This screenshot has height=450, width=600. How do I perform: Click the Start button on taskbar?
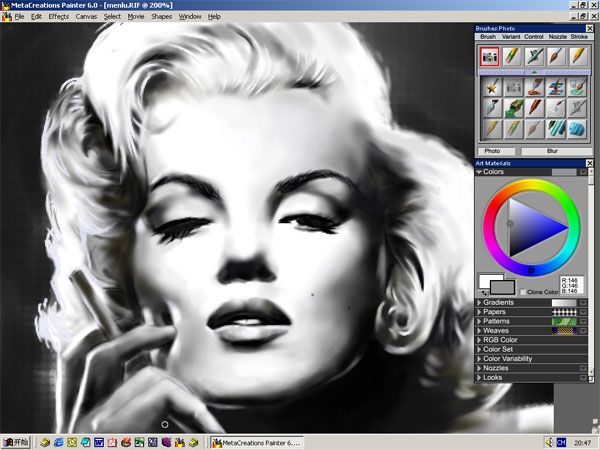(16, 442)
